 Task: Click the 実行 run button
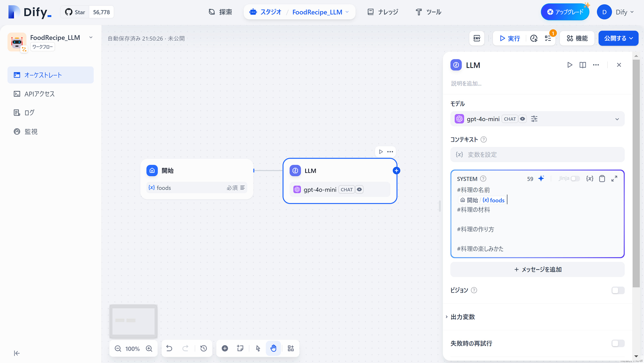pos(509,38)
